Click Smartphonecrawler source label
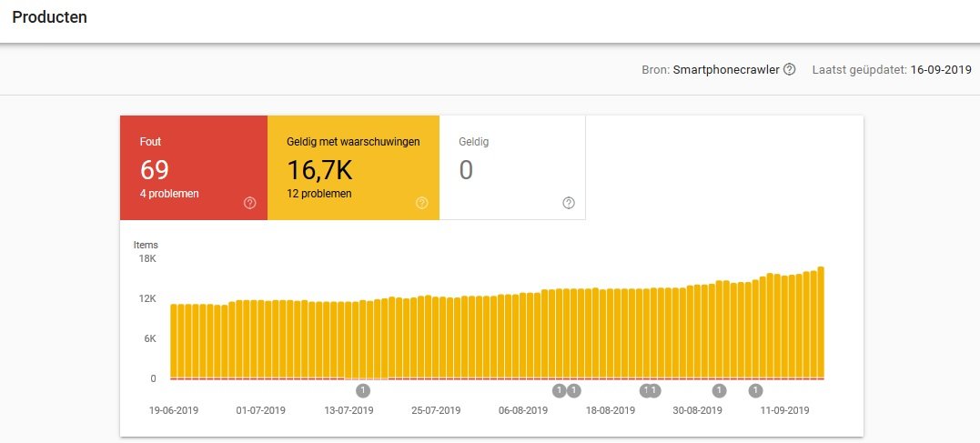Image resolution: width=980 pixels, height=443 pixels. coord(726,70)
